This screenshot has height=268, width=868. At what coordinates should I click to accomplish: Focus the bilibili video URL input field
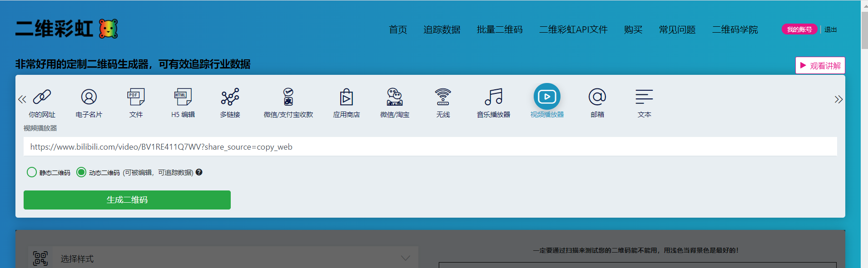point(430,146)
